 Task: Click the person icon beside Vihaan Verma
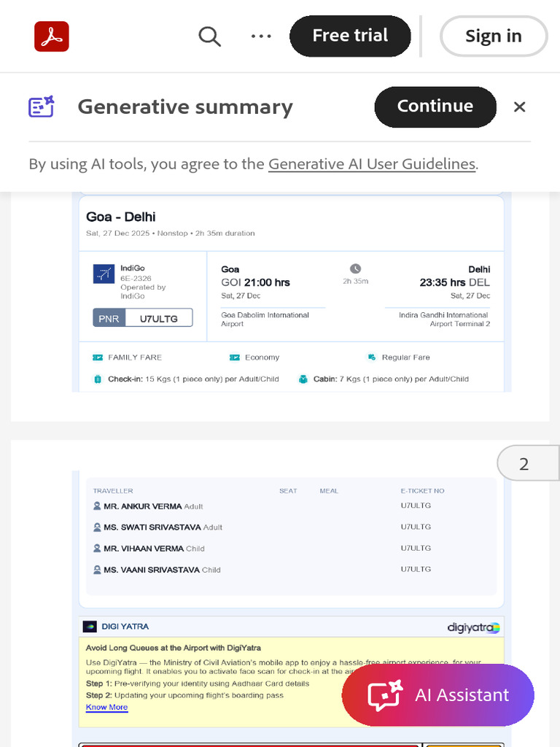[97, 549]
